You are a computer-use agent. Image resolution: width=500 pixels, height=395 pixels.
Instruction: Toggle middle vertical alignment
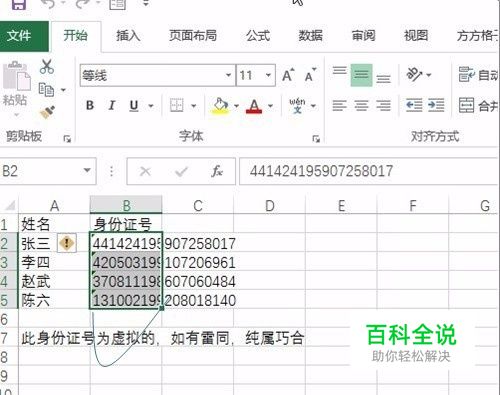click(x=361, y=75)
